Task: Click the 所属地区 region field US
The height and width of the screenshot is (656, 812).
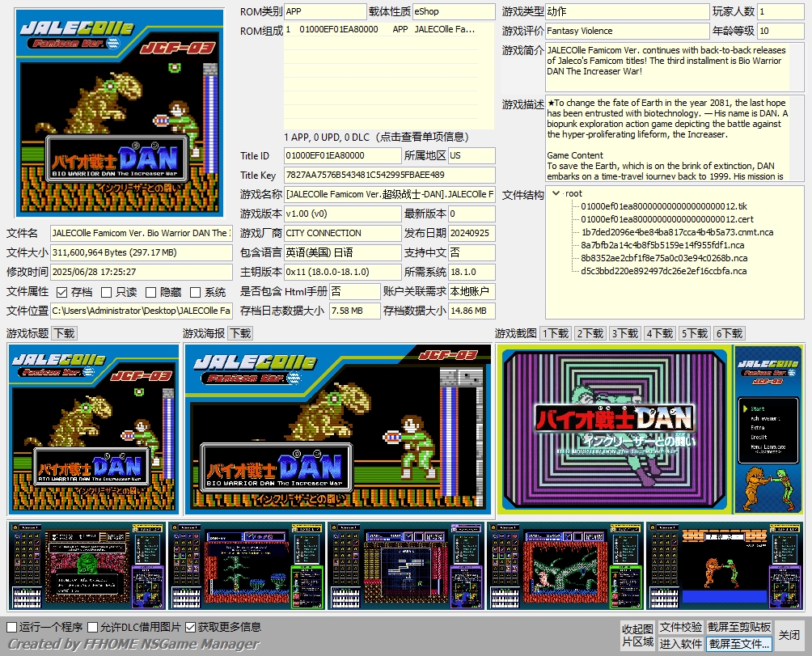Action: pyautogui.click(x=472, y=156)
